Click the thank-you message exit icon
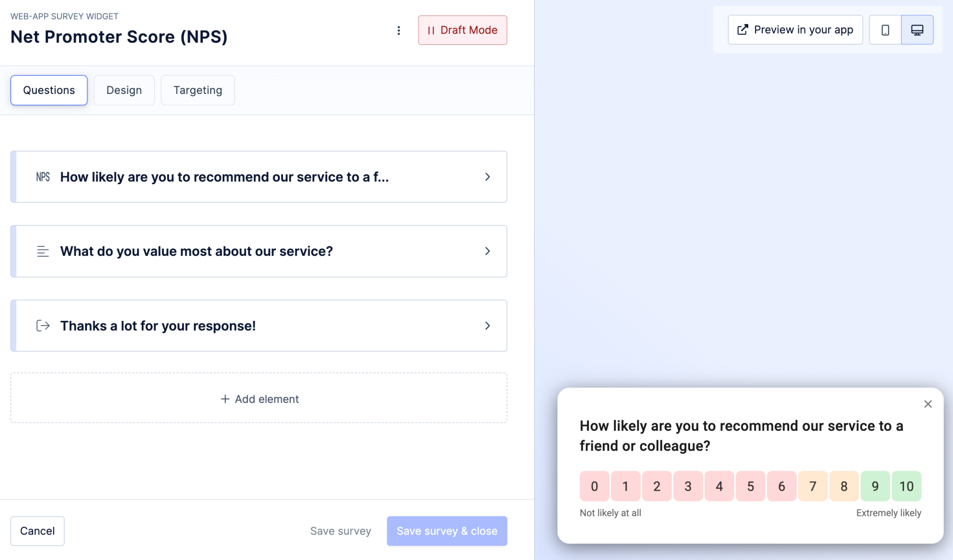The height and width of the screenshot is (560, 953). pyautogui.click(x=42, y=326)
